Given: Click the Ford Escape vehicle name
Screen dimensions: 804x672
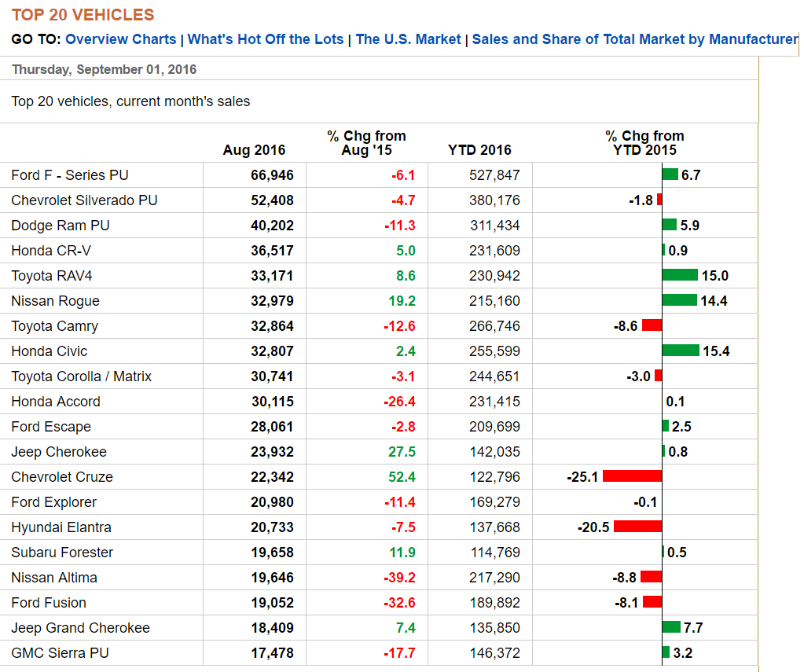Looking at the screenshot, I should pos(51,426).
